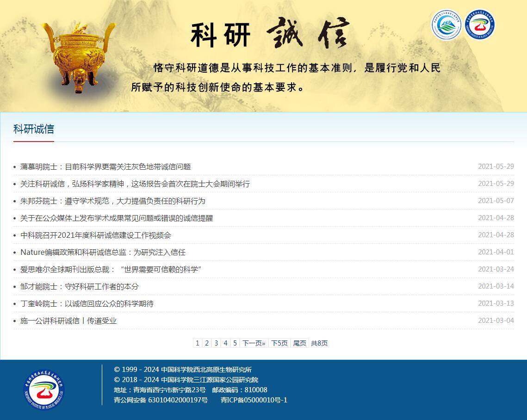This screenshot has height=420, width=527.
Task: Go to page 2 in pagination
Action: pos(207,343)
